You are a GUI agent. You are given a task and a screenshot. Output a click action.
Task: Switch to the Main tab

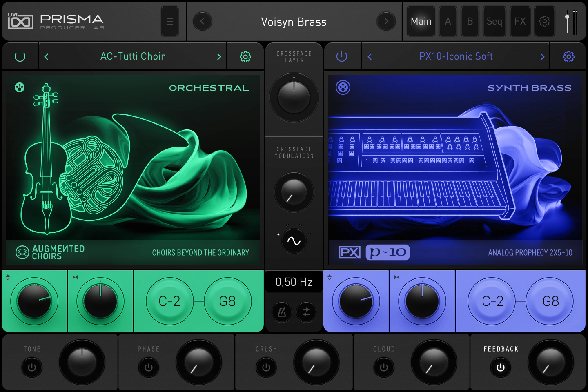coord(421,21)
